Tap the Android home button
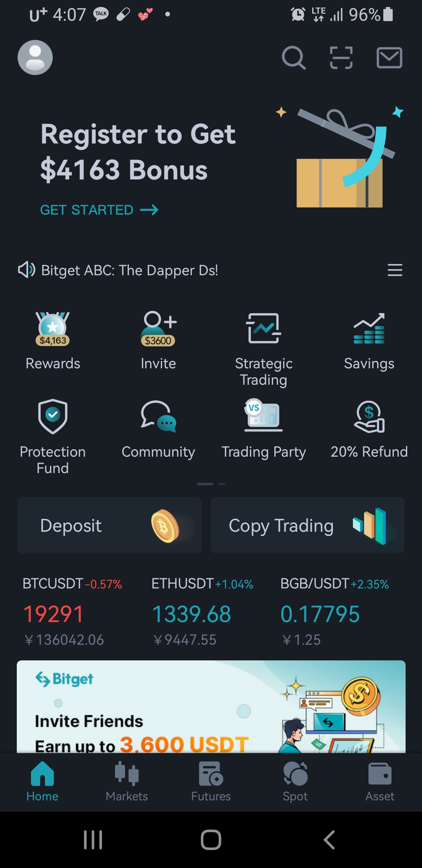 (211, 840)
